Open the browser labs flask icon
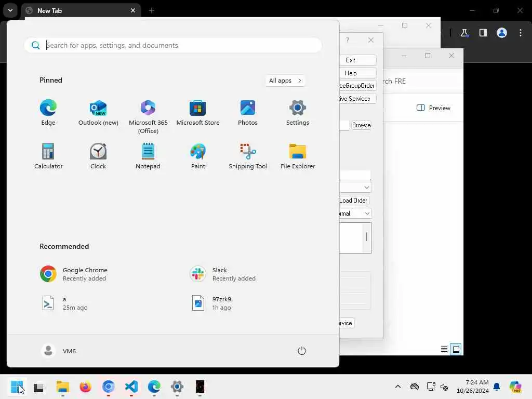Screen dimensions: 532x399 464,33
